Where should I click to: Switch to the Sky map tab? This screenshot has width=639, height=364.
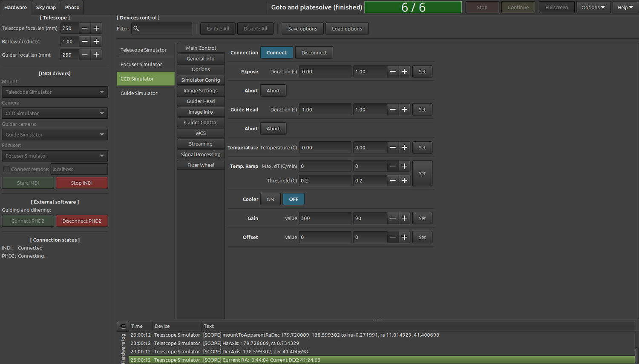[x=46, y=7]
